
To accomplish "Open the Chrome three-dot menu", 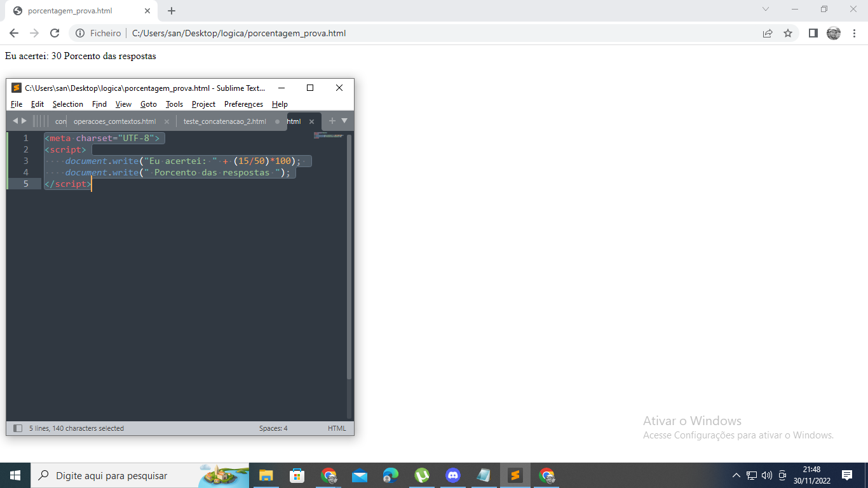I will pyautogui.click(x=855, y=33).
